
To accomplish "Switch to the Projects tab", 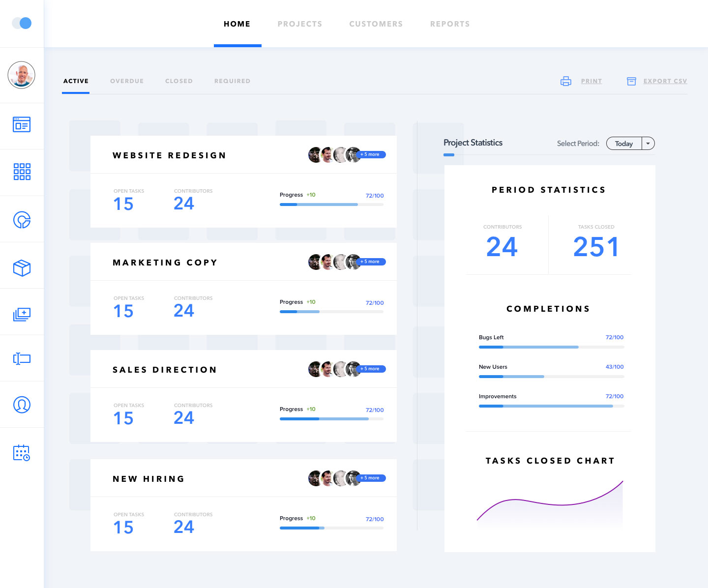I will tap(299, 24).
